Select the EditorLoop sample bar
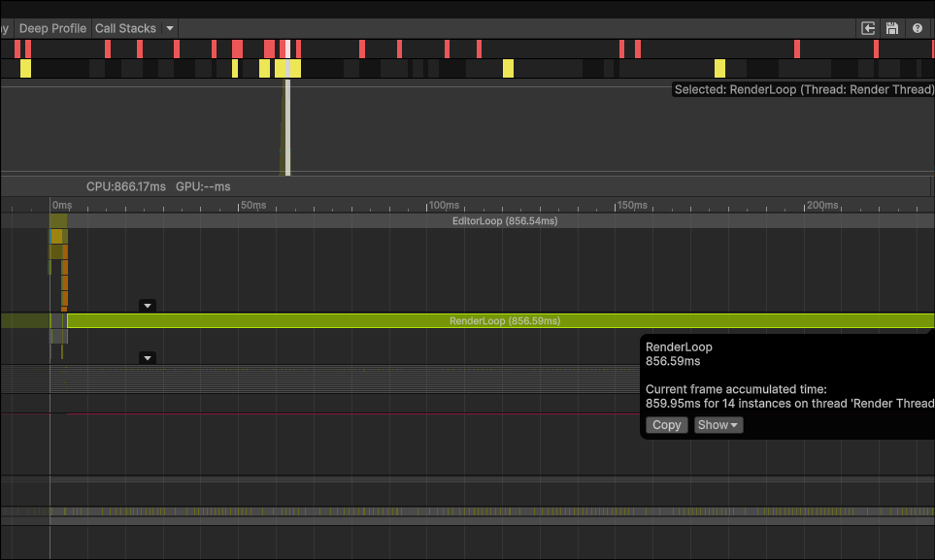 pos(505,220)
